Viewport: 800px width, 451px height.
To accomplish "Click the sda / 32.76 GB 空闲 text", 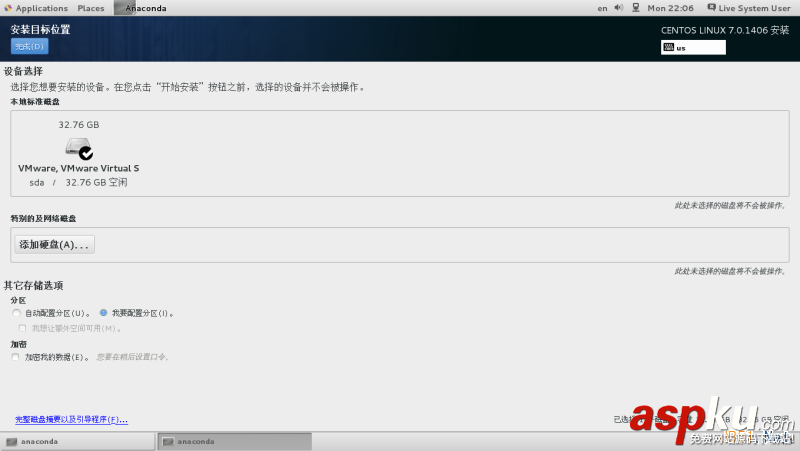I will click(x=79, y=183).
